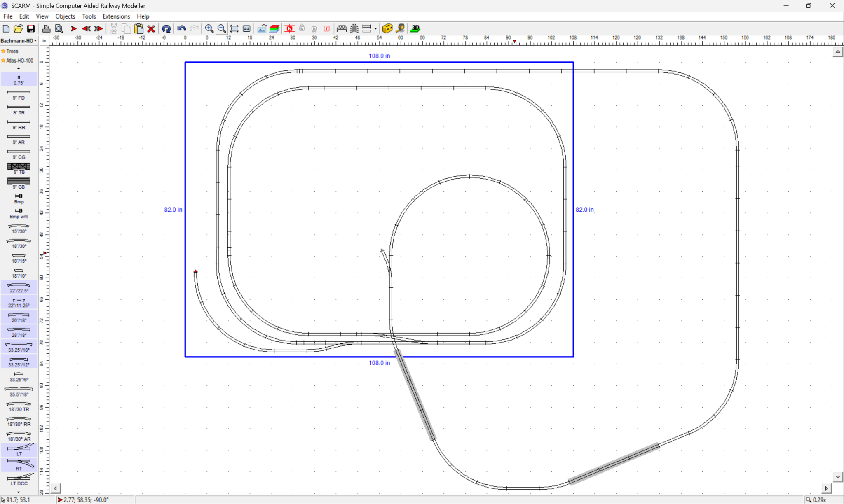Select the 9" TB bridge track
This screenshot has width=844, height=504.
click(19, 168)
